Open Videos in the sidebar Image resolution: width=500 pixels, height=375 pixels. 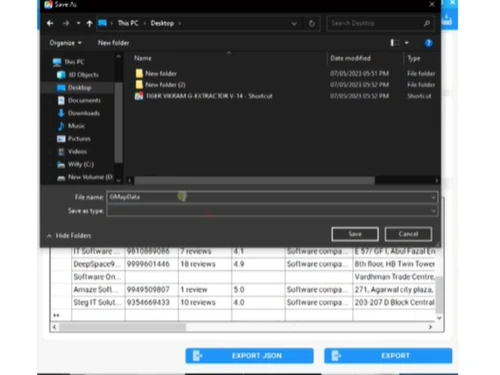[72, 152]
